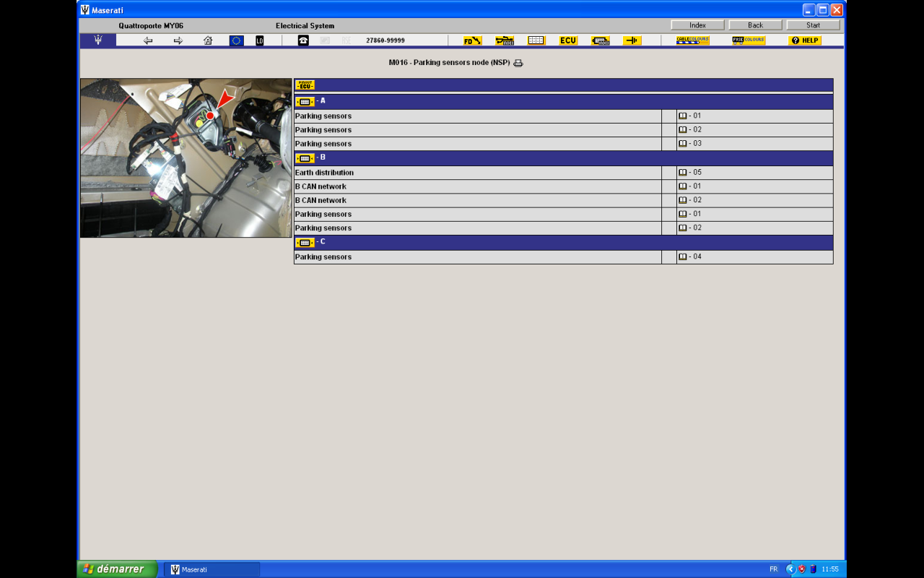Screen dimensions: 924x578
Task: Select 'Earth distribution' row text
Action: point(324,173)
